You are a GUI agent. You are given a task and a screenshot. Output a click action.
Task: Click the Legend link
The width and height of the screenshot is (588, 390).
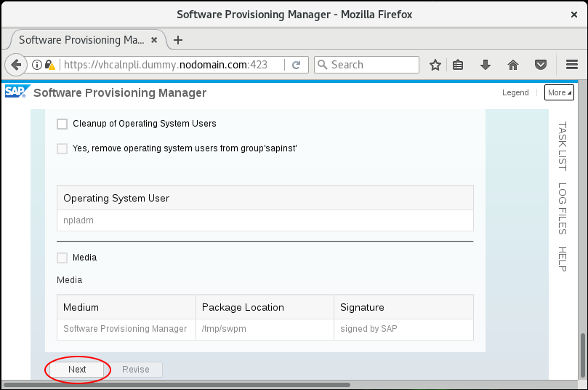(515, 92)
